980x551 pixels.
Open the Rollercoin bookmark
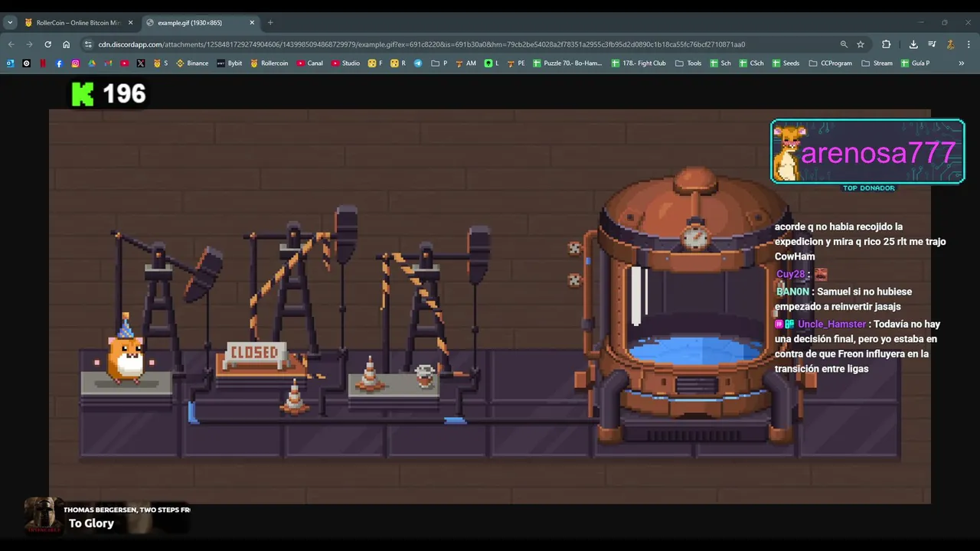click(x=269, y=64)
